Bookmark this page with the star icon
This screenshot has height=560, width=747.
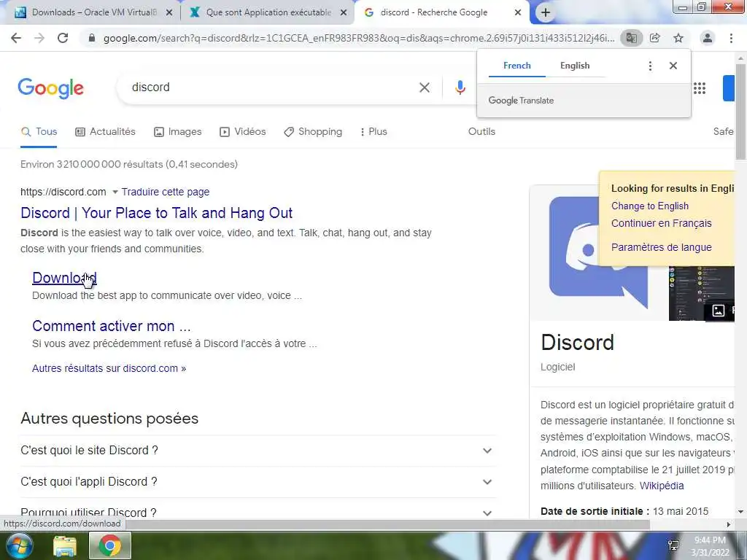[678, 38]
